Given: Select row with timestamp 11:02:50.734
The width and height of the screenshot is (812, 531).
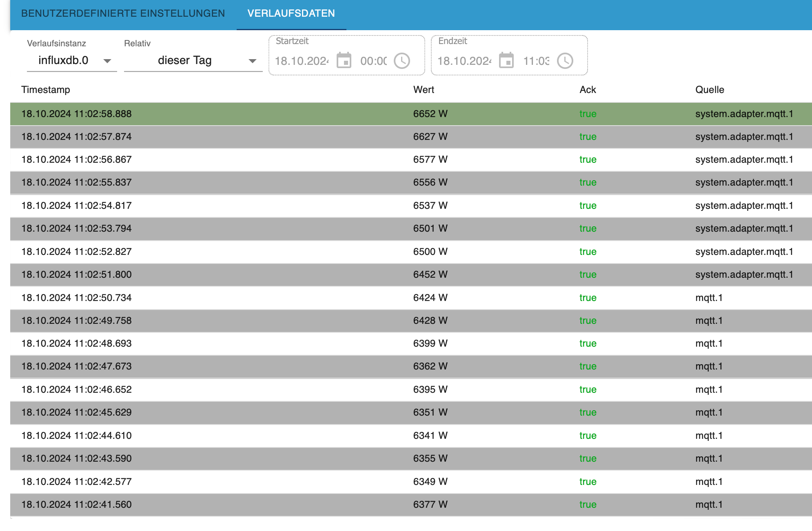Looking at the screenshot, I should 411,298.
